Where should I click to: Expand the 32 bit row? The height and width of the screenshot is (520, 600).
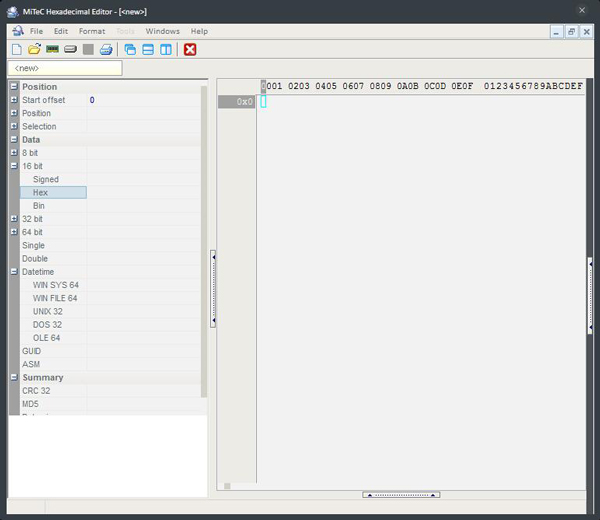pos(14,219)
